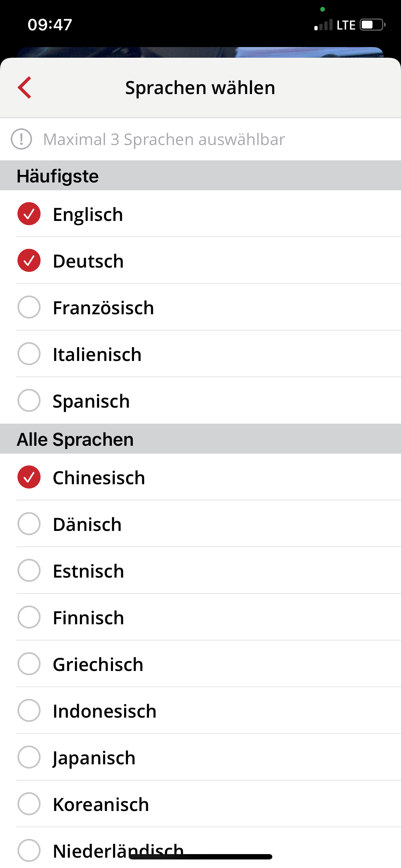Select the Niederländisch radio circle
The height and width of the screenshot is (868, 401).
point(29,851)
